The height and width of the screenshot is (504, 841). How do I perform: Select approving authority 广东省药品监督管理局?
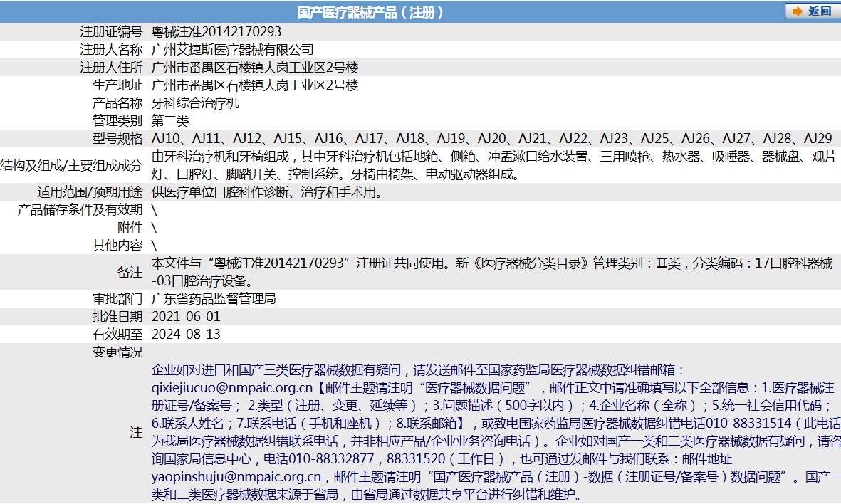tap(214, 299)
